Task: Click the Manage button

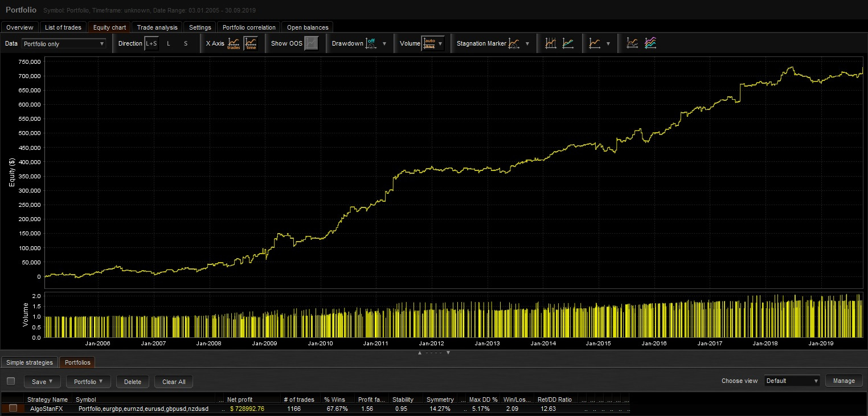Action: pyautogui.click(x=844, y=381)
